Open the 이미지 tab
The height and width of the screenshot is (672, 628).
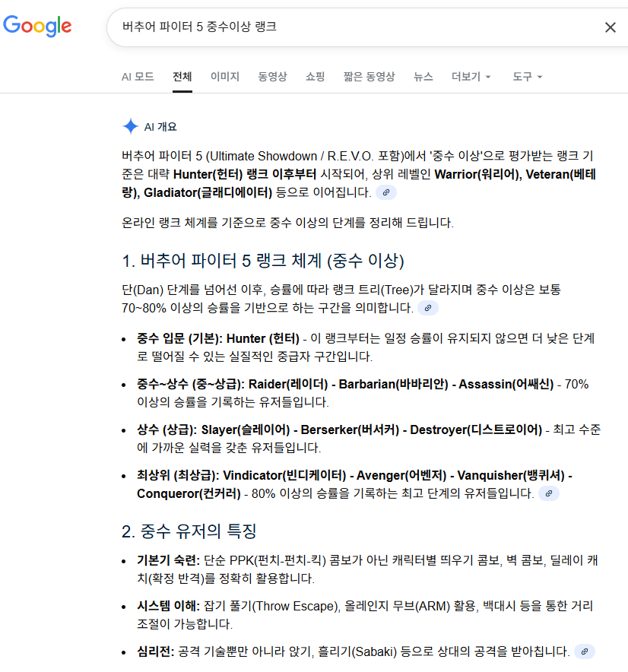click(x=225, y=76)
